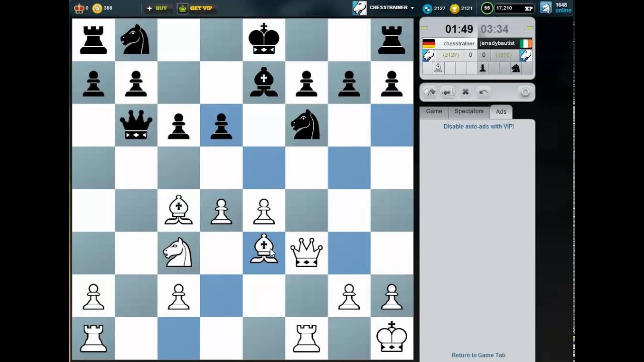Click the captured black knight icon
The width and height of the screenshot is (644, 362).
tap(516, 68)
